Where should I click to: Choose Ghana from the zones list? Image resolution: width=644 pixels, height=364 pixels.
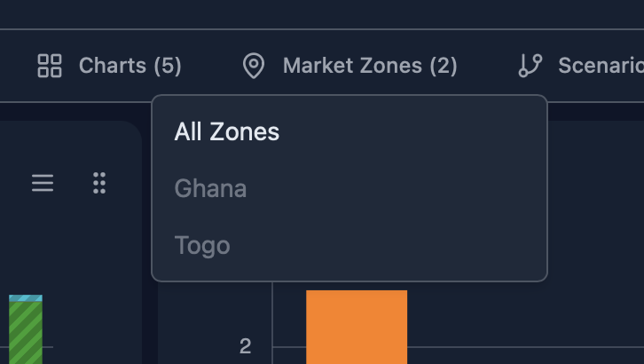(x=211, y=188)
